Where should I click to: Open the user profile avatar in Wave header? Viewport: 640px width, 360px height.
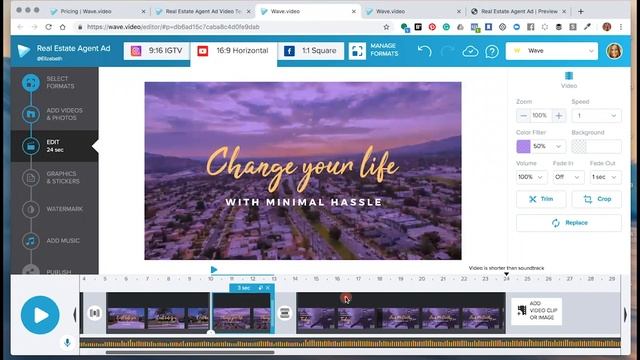pyautogui.click(x=614, y=51)
